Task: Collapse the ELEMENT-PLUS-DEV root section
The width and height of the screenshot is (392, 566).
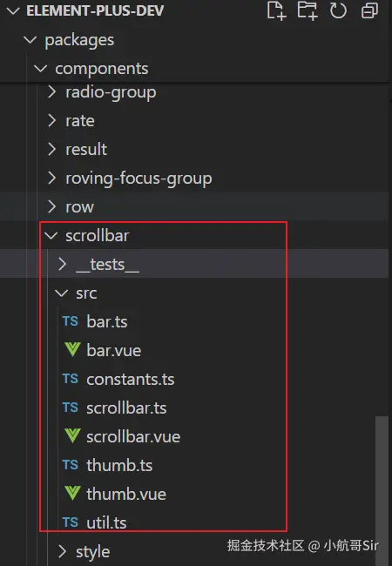Action: pyautogui.click(x=13, y=10)
